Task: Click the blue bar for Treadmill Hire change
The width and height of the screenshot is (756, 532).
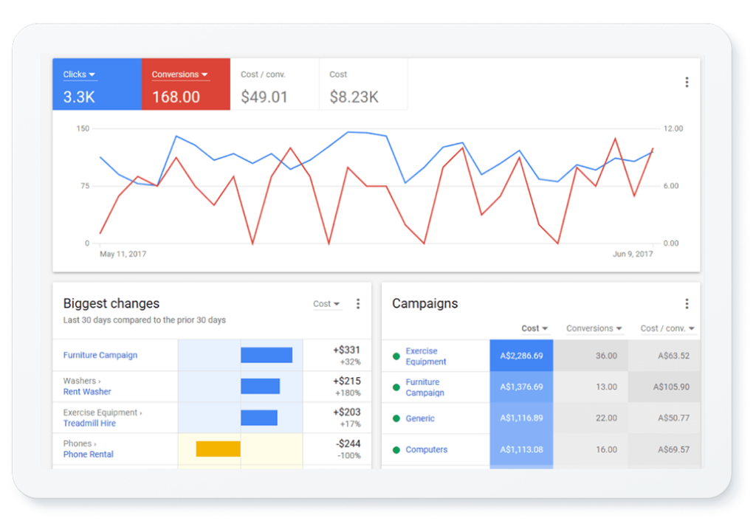Action: click(x=259, y=418)
